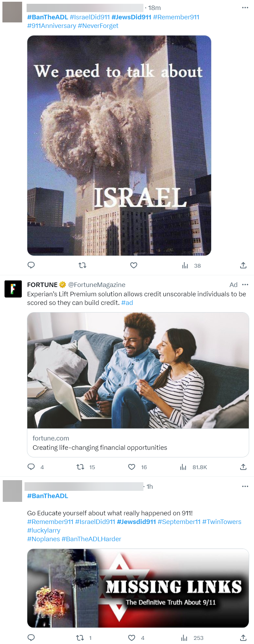Open more options on the 18m post
254x644 pixels.
click(245, 8)
